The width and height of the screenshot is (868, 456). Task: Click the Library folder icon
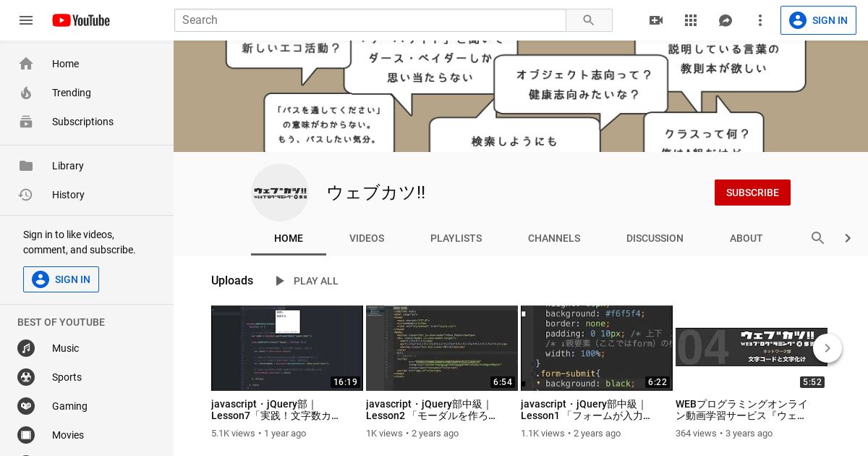point(26,166)
